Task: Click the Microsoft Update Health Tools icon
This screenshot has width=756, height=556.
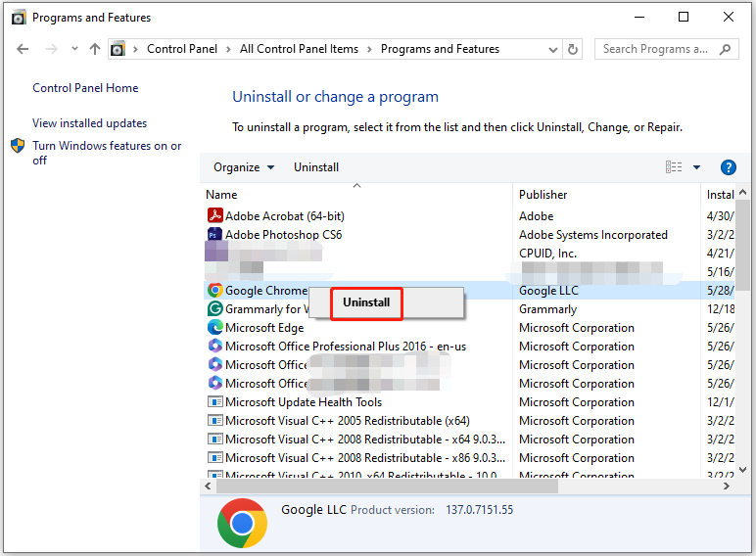Action: point(214,401)
